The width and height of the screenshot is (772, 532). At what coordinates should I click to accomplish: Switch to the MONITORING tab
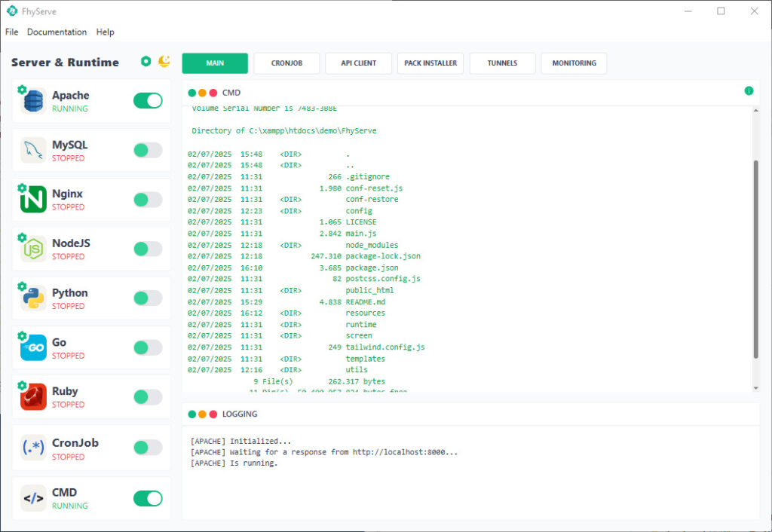tap(574, 63)
